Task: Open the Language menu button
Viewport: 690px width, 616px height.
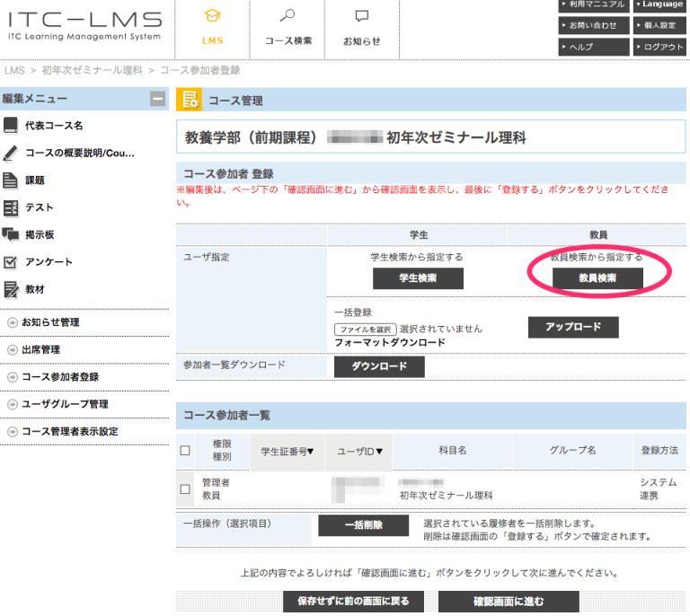Action: click(661, 4)
